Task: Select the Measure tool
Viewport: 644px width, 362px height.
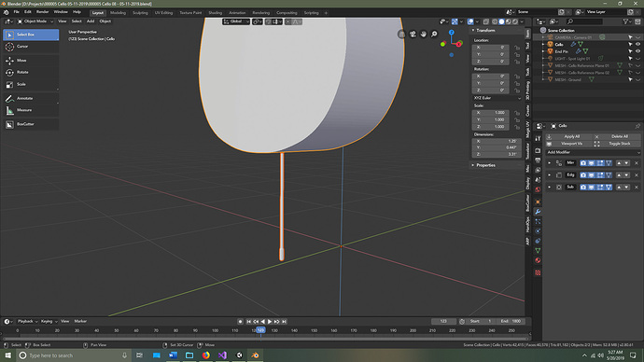Action: 31,110
